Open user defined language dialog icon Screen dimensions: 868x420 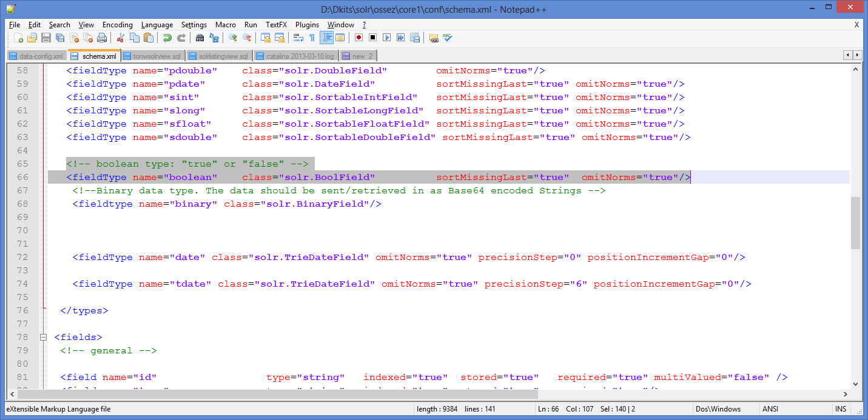point(340,38)
